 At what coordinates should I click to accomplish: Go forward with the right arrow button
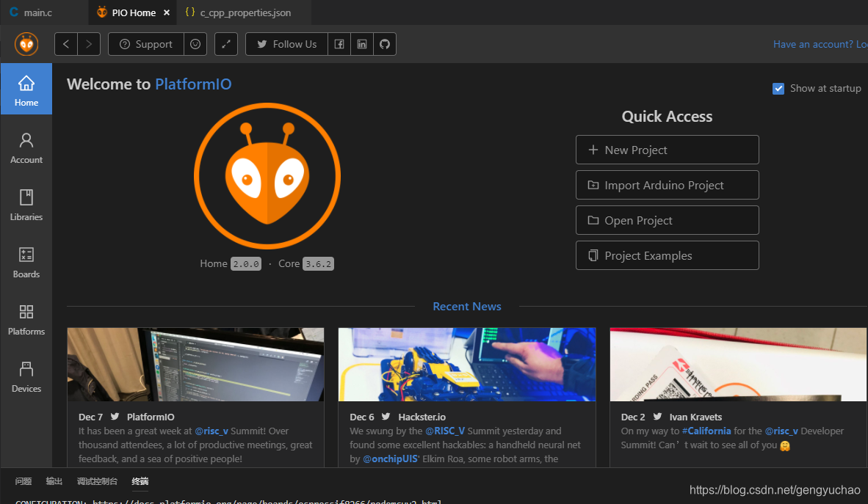click(89, 44)
